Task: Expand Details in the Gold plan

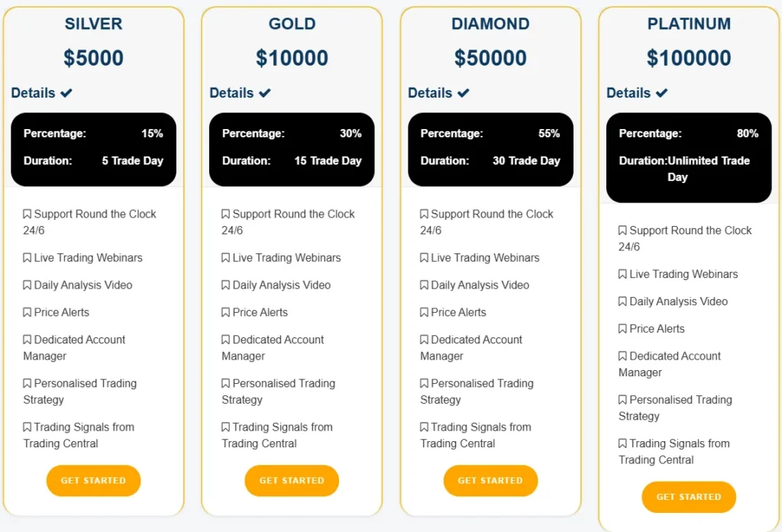Action: coord(233,92)
